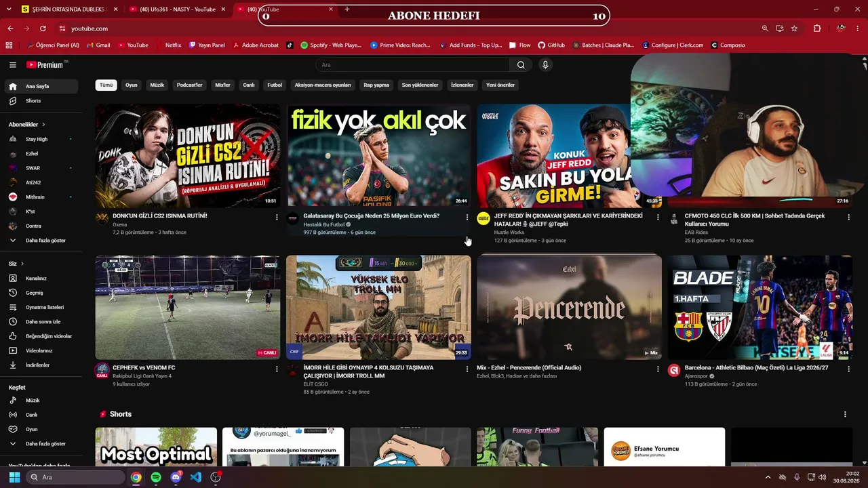Select the Podcast'ler filter chip
This screenshot has width=868, height=488.
(190, 85)
